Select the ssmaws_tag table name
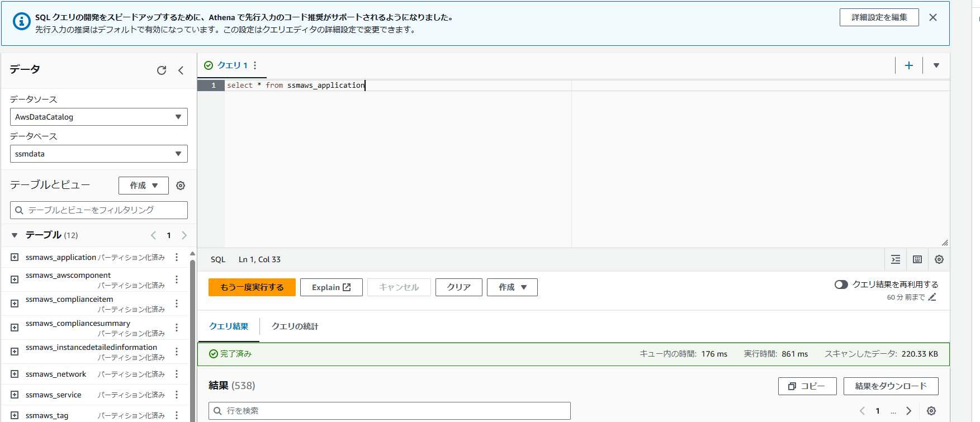980x422 pixels. click(47, 415)
